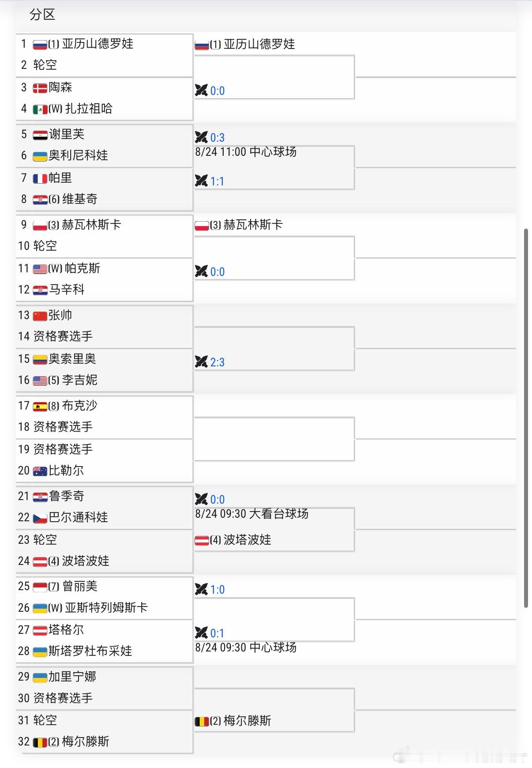Open the 0:3 head-to-head record link
Screen dimensions: 532x768
tap(217, 137)
